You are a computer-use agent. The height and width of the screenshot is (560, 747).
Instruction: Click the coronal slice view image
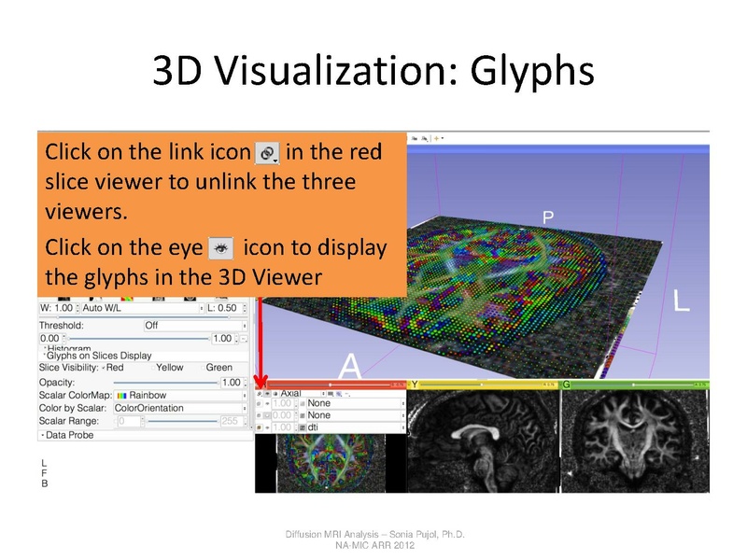pyautogui.click(x=635, y=441)
